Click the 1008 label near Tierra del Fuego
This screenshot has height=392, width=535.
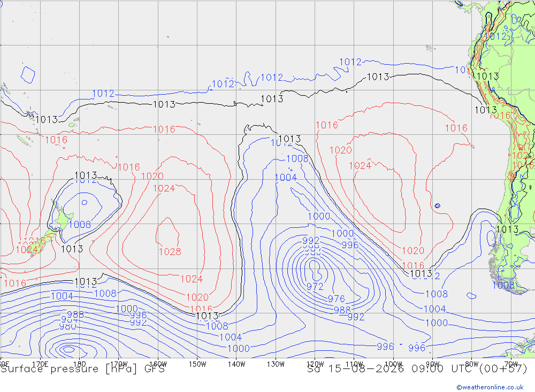tap(503, 285)
